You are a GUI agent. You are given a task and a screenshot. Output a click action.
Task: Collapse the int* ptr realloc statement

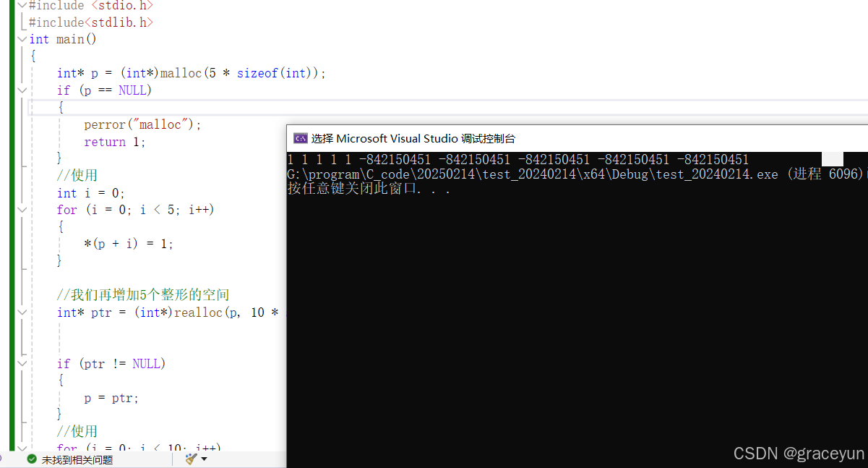pos(22,312)
